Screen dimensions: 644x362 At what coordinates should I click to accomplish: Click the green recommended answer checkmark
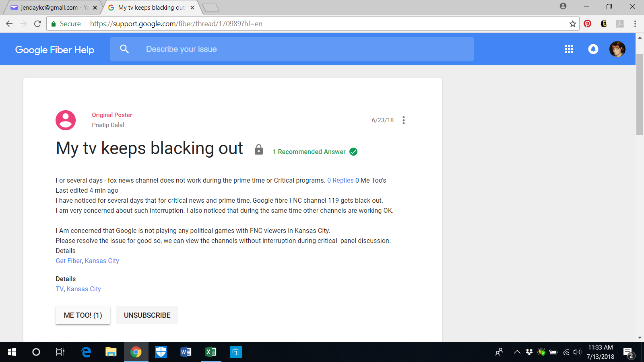(x=353, y=152)
